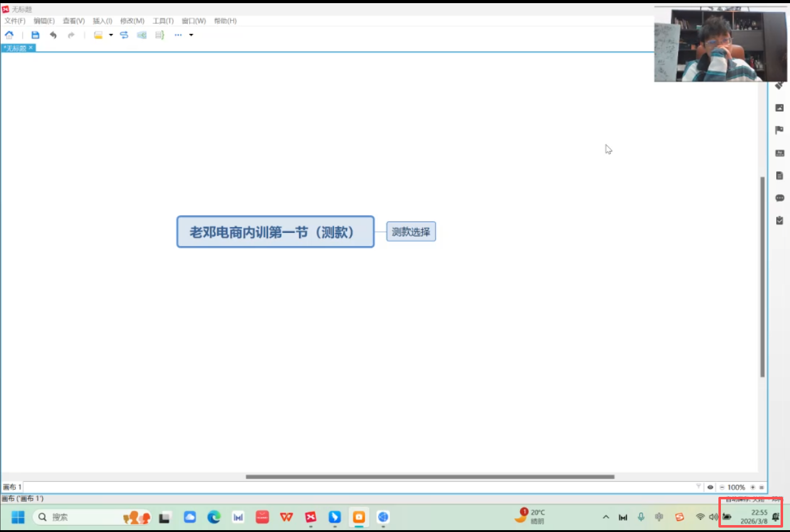Toggle microphone in system tray
Viewport: 790px width, 532px height.
[x=641, y=517]
